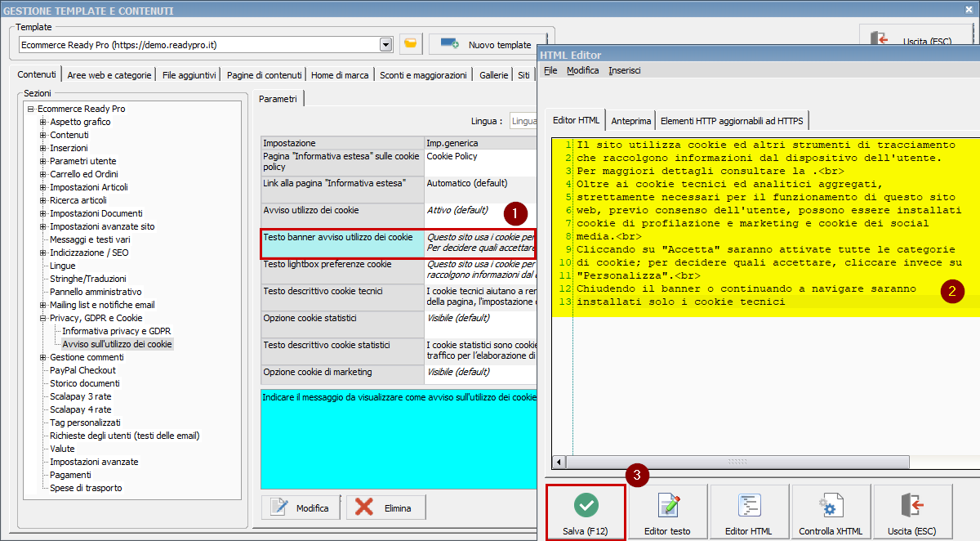Screen dimensions: 980x541
Task: Select Spese di trasporto tree item
Action: click(86, 488)
